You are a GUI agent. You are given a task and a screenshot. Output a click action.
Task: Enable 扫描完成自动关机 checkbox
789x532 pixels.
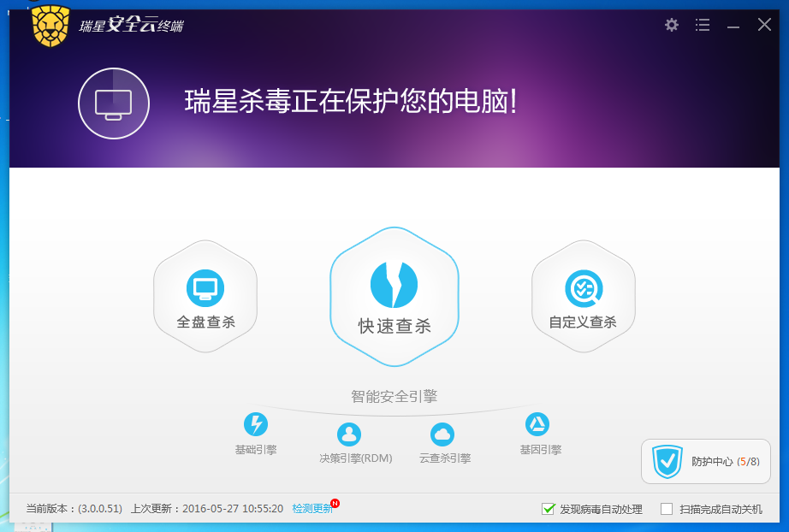[x=667, y=509]
